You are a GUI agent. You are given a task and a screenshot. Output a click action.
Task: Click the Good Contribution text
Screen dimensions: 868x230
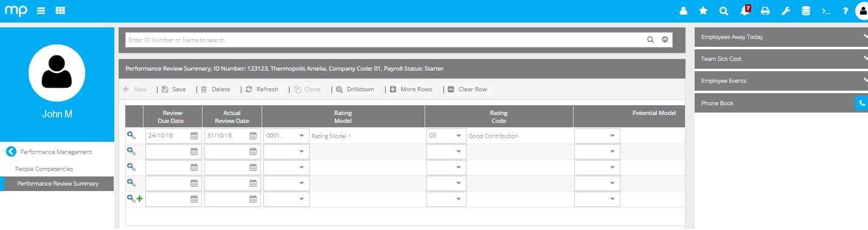coord(493,136)
